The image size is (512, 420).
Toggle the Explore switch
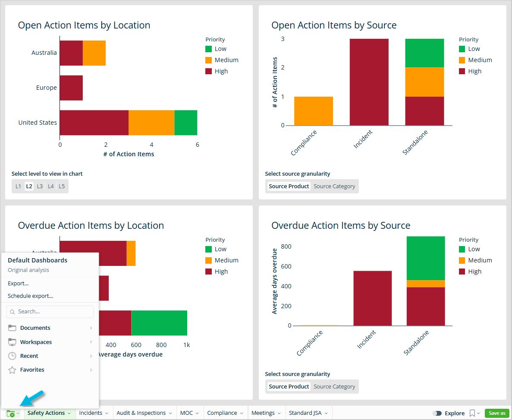[437, 413]
